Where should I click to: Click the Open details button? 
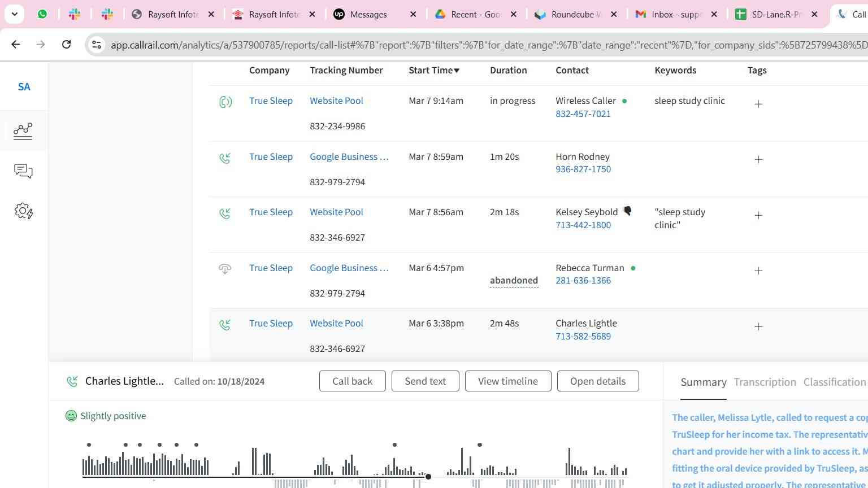598,381
